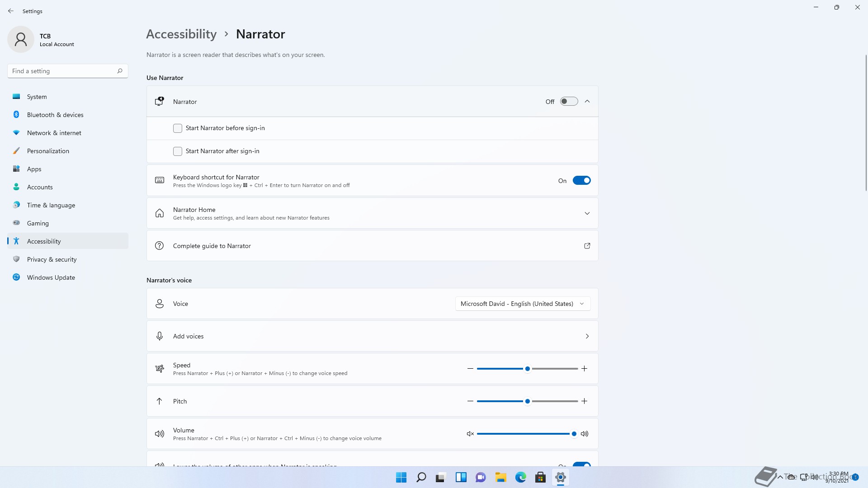Click the Pitch slider handle

pos(527,401)
